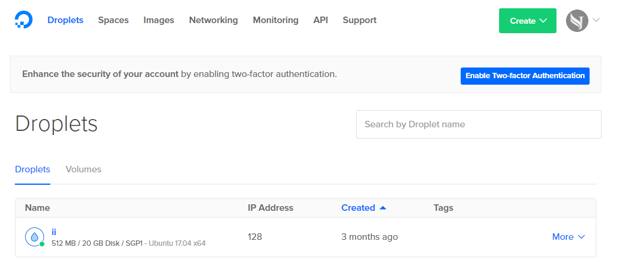
Task: Open the droplet named ii
Action: pos(54,232)
